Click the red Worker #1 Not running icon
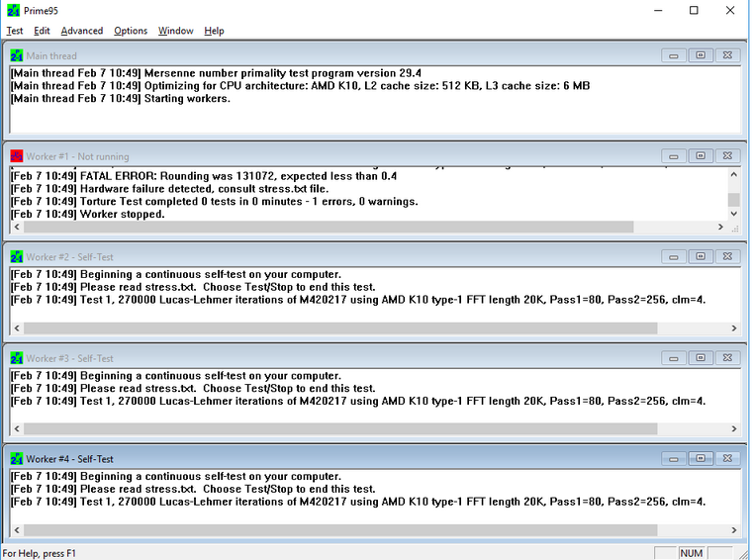The image size is (754, 560). 17,156
